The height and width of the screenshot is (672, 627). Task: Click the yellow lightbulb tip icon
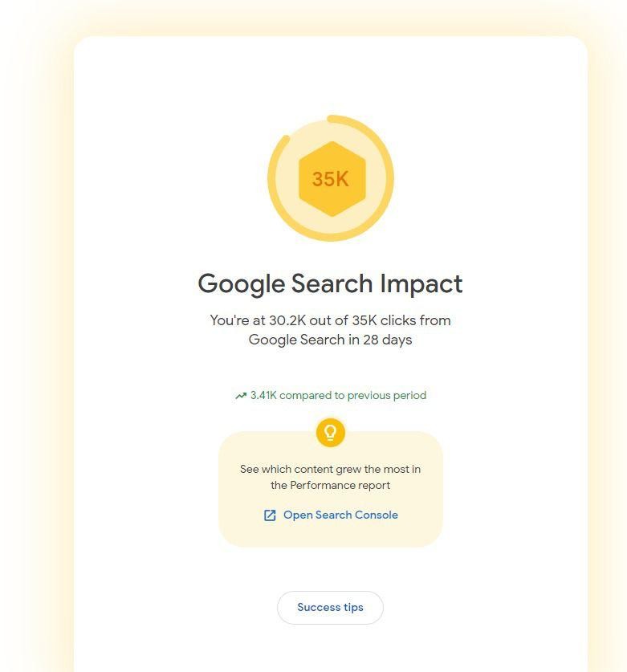pyautogui.click(x=331, y=433)
